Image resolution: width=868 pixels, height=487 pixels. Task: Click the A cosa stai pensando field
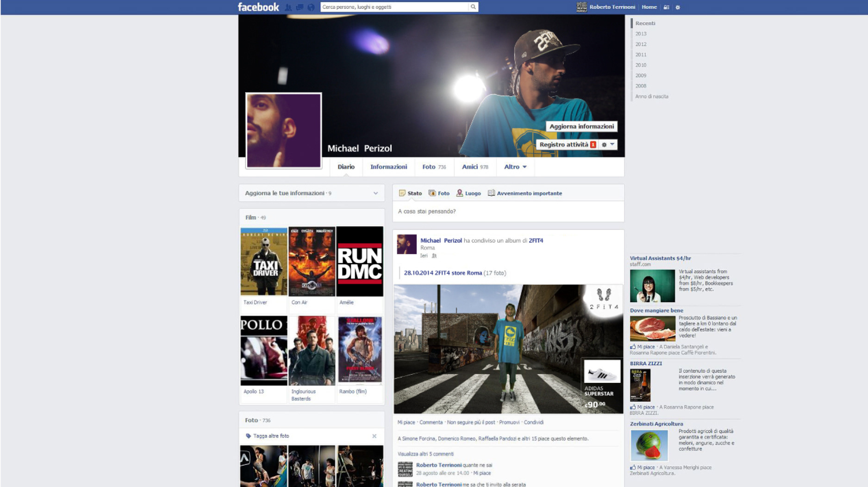click(508, 211)
